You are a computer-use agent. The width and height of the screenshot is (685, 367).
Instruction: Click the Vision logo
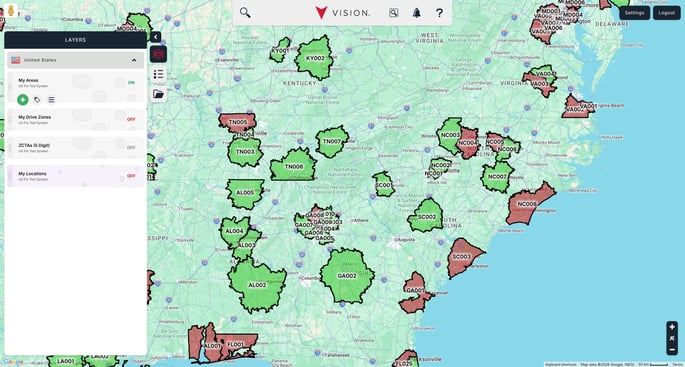pyautogui.click(x=342, y=13)
